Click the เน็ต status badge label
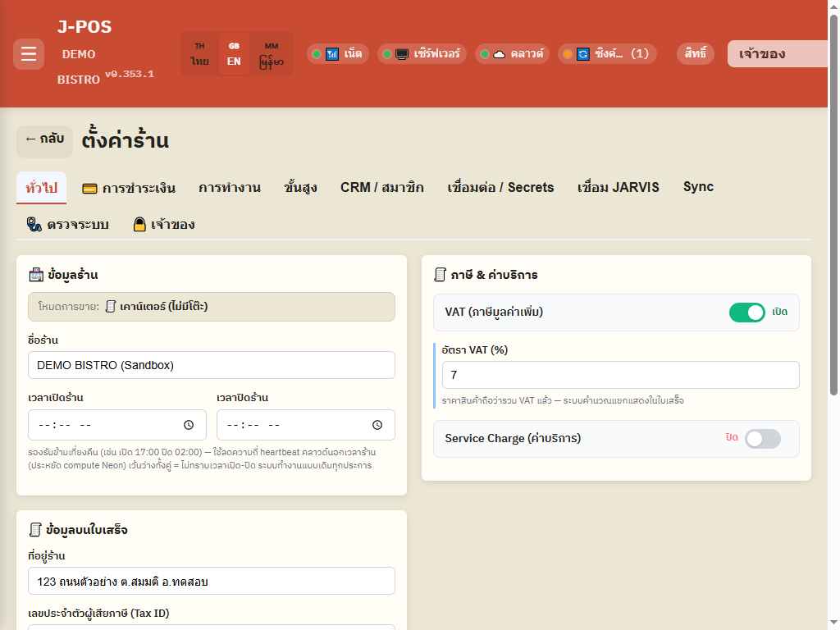This screenshot has width=840, height=630. 353,53
